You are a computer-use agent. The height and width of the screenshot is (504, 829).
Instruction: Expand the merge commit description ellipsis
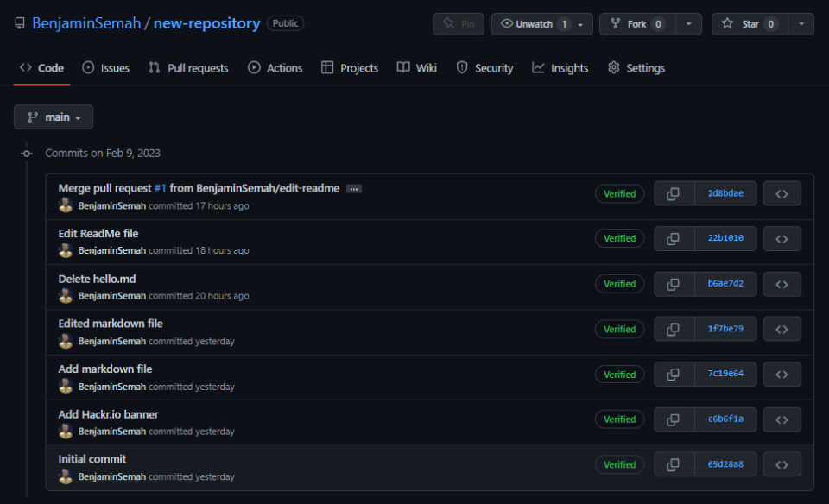click(353, 187)
